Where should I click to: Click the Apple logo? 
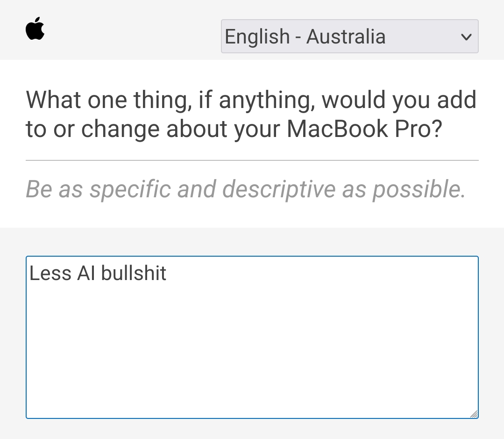tap(35, 29)
